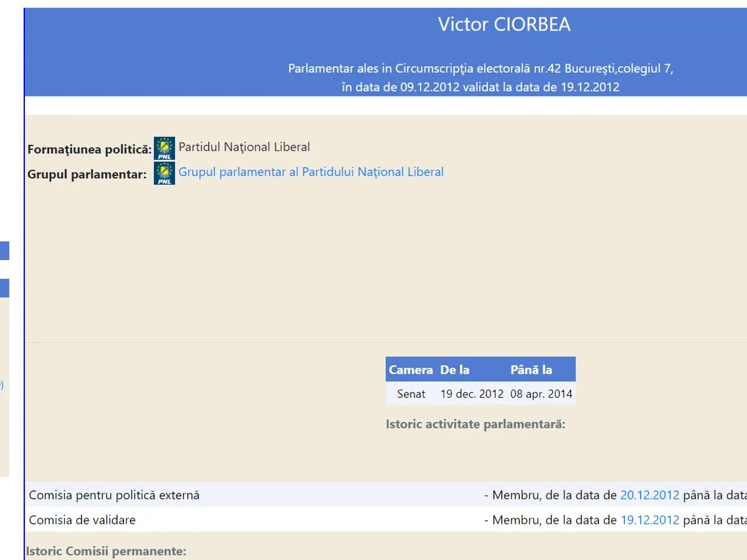This screenshot has height=560, width=747.
Task: Click the Formaţiunea politică label
Action: pos(89,150)
